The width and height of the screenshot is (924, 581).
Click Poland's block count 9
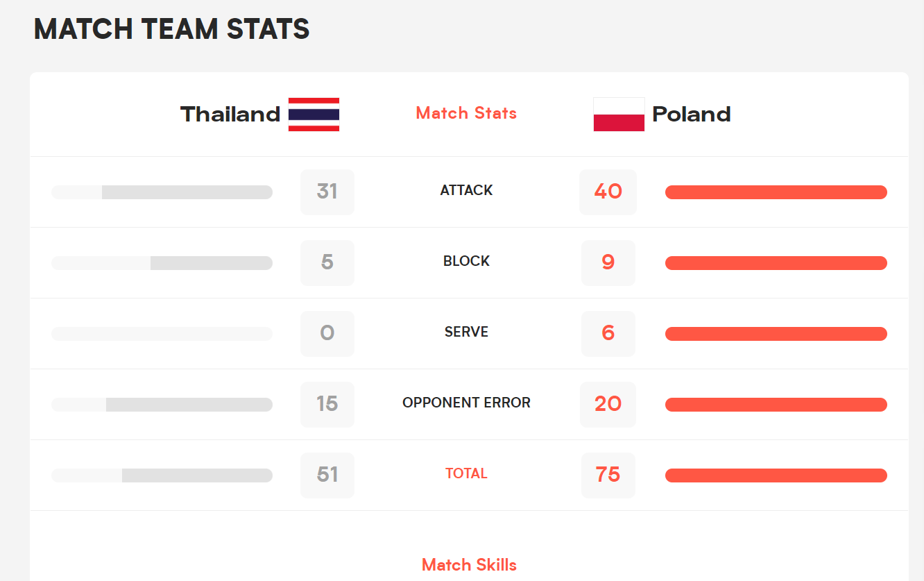click(608, 262)
